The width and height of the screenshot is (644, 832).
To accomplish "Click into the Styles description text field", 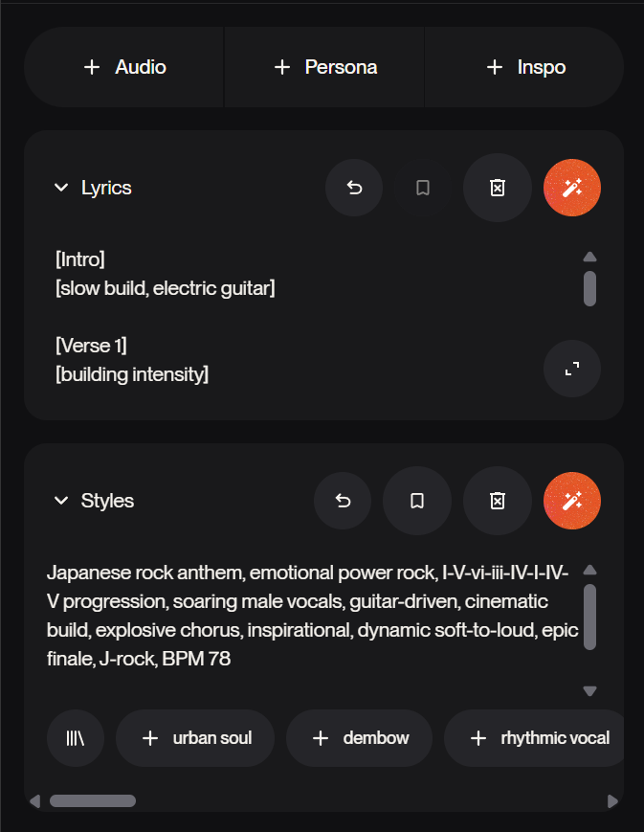I will pyautogui.click(x=308, y=616).
